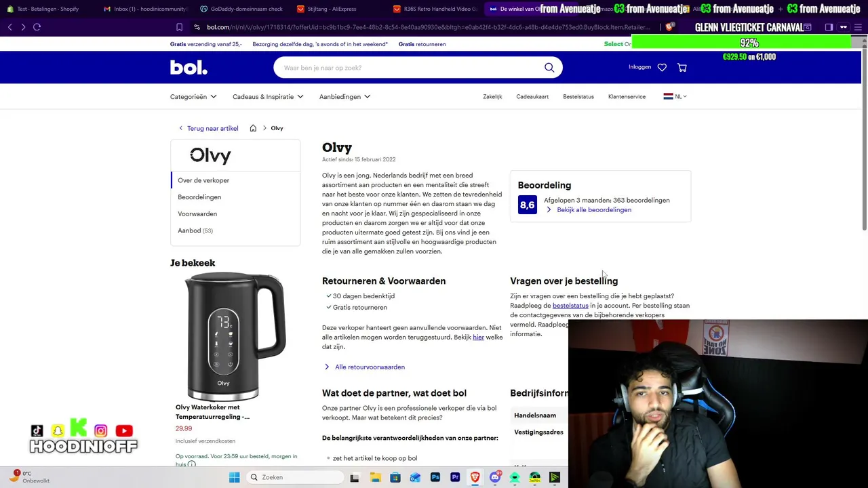The image size is (868, 488).
Task: Click the bol search input field
Action: pyautogui.click(x=410, y=68)
